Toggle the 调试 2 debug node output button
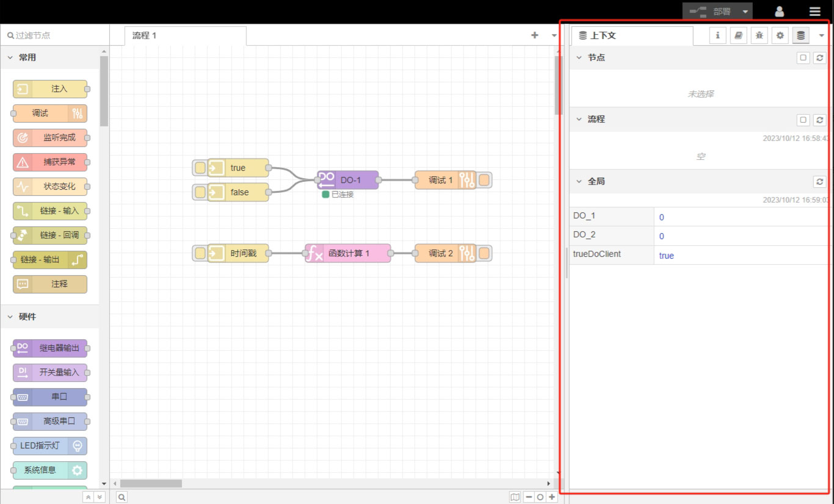Viewport: 834px width, 504px height. 484,253
